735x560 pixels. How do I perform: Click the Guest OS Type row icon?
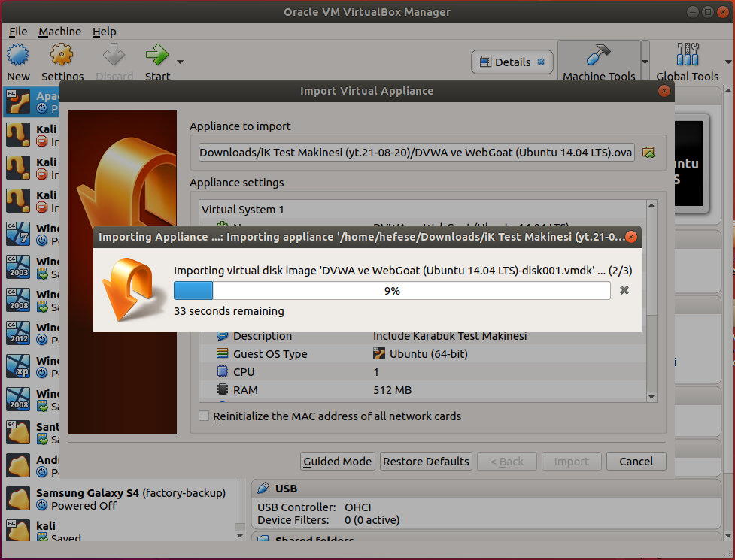(222, 353)
